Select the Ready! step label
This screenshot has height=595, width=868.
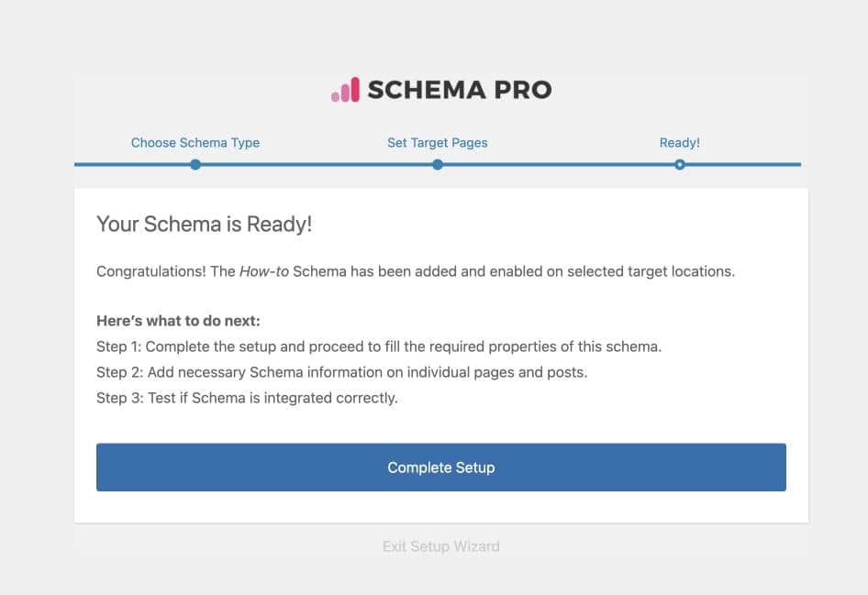pos(679,142)
